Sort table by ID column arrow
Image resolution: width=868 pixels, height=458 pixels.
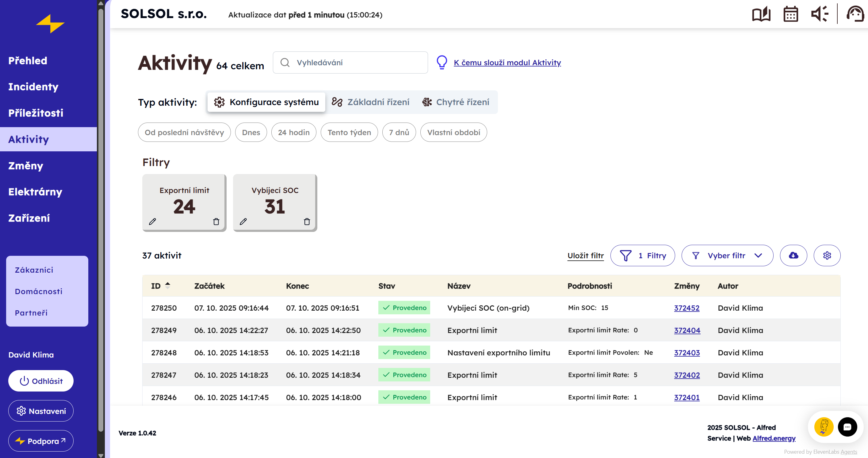(167, 286)
